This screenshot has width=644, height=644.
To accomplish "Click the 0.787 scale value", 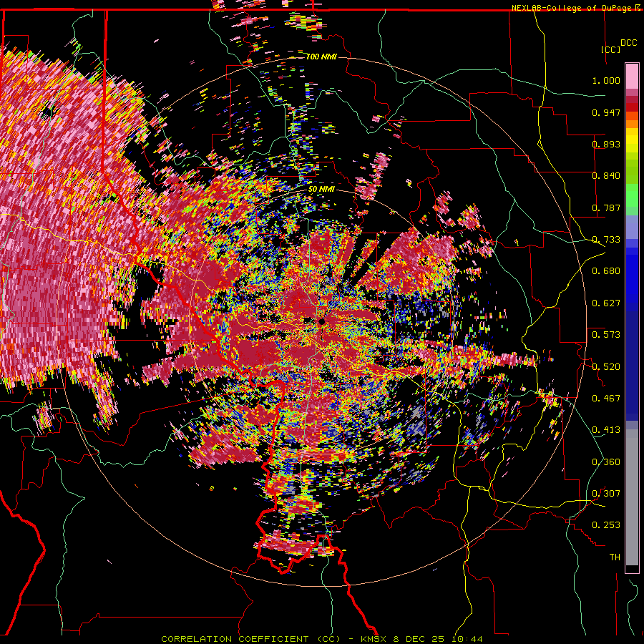I will tap(606, 208).
